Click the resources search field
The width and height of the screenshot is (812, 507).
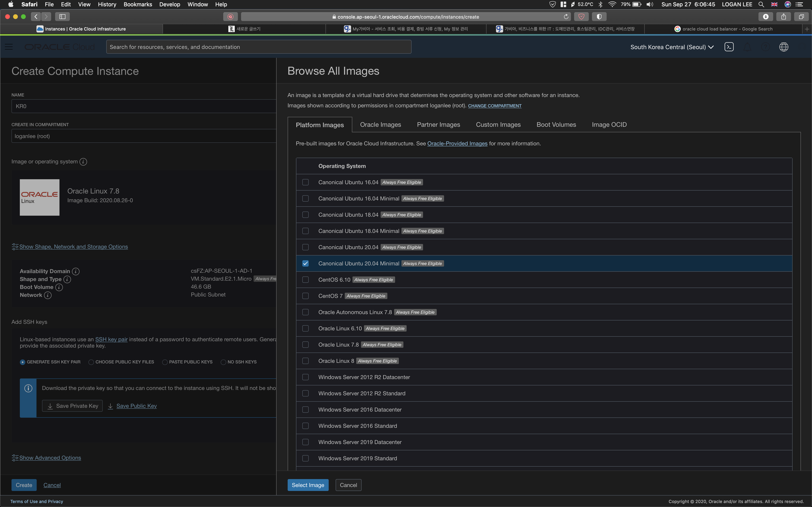(x=258, y=47)
